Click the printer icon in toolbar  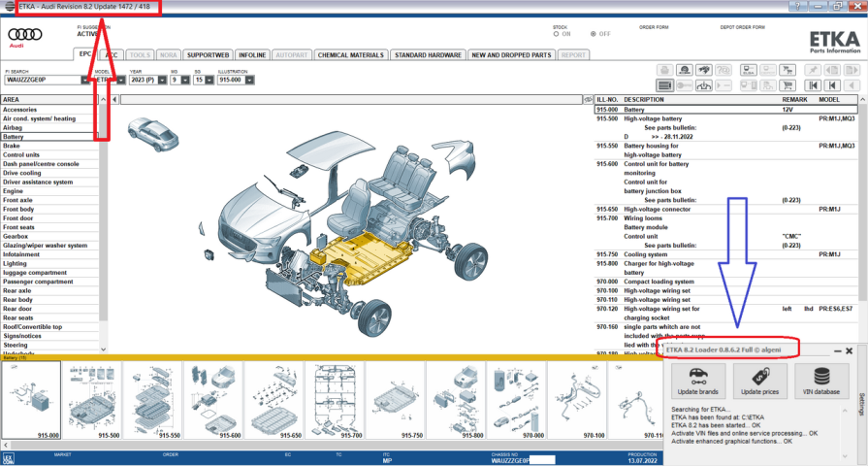point(665,70)
